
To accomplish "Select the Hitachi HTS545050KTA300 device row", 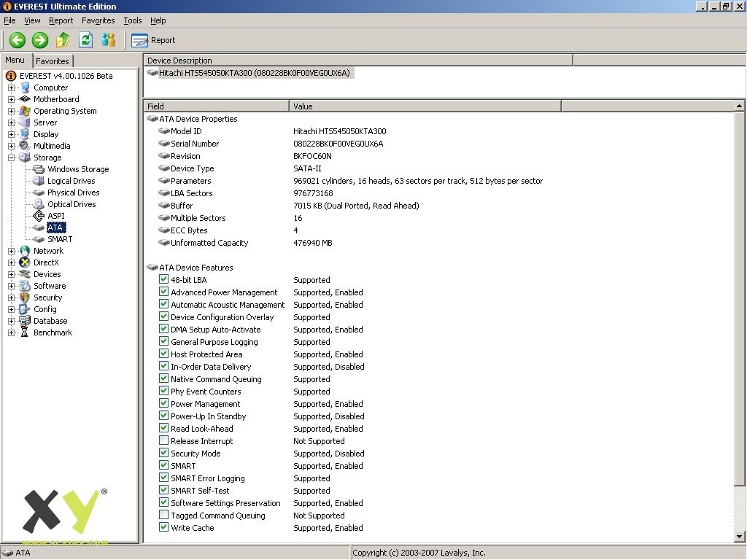I will click(249, 73).
